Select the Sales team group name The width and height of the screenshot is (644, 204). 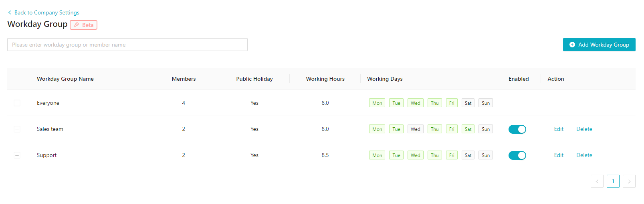pyautogui.click(x=50, y=129)
